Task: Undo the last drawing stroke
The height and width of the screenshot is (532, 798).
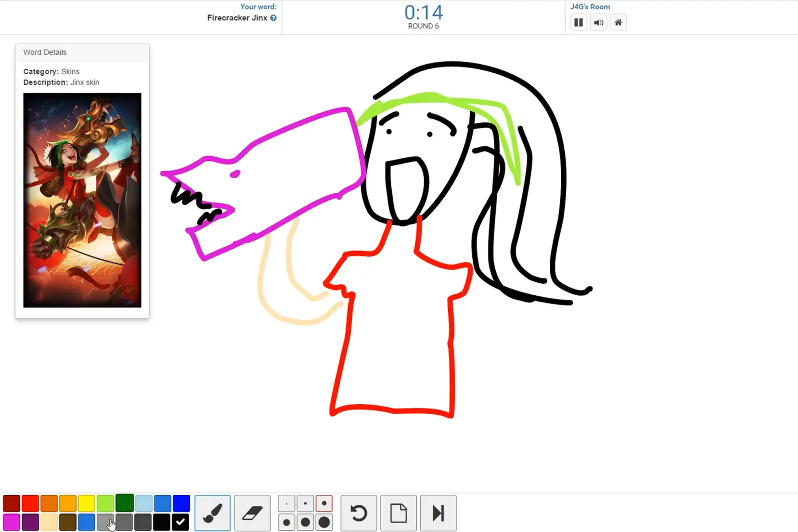Action: pos(359,513)
